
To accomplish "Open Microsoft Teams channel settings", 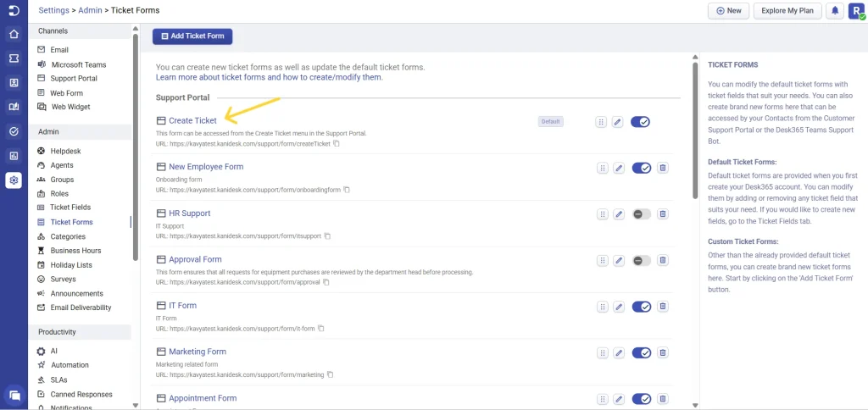I will [x=78, y=64].
